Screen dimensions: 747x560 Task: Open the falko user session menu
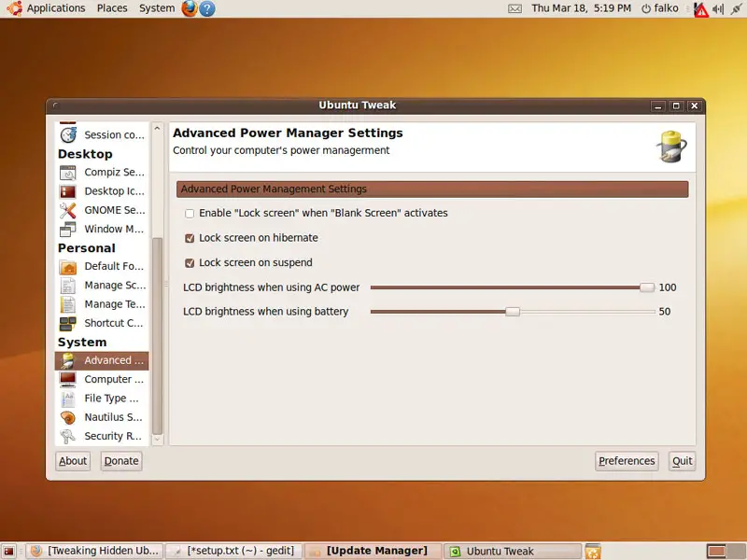pos(660,8)
